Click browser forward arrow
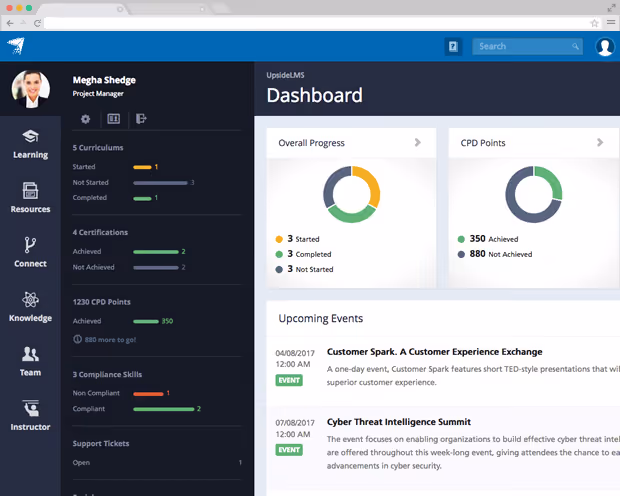 [x=23, y=23]
